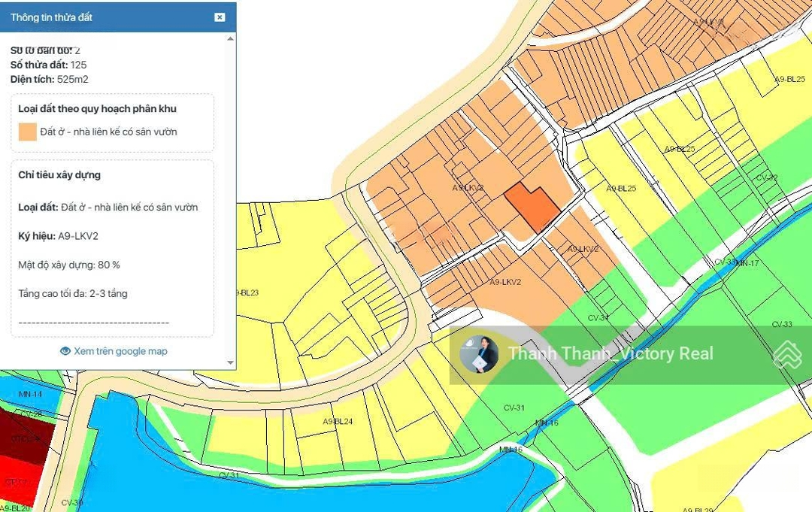Click the Thanh Thanh_Victory Real watermark text
The image size is (812, 512).
point(611,354)
